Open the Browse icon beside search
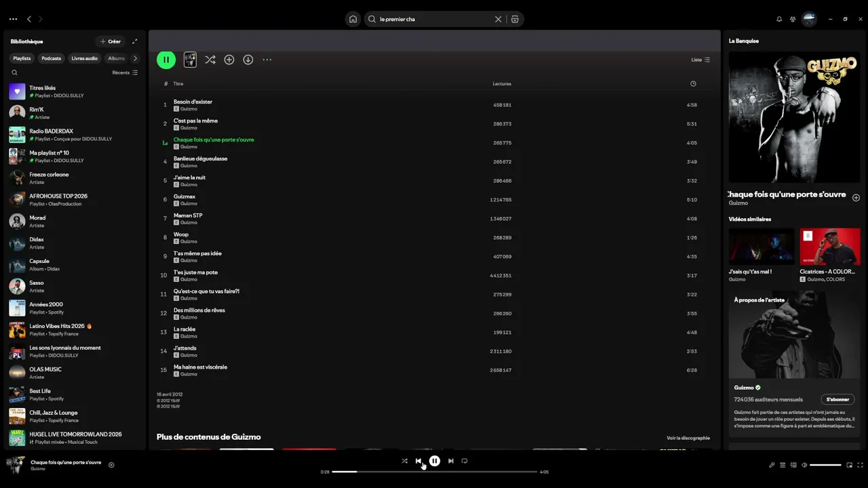Image resolution: width=868 pixels, height=488 pixels. point(515,19)
